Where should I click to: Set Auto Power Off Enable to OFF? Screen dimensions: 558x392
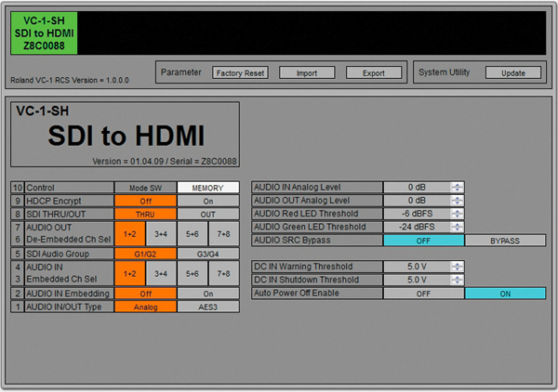(x=423, y=294)
